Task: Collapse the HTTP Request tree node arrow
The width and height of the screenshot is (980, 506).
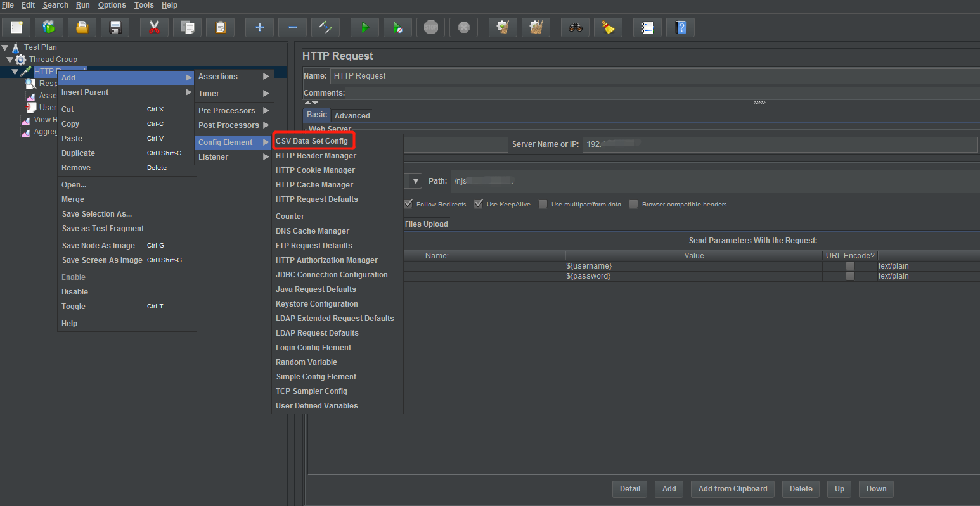Action: click(x=15, y=72)
